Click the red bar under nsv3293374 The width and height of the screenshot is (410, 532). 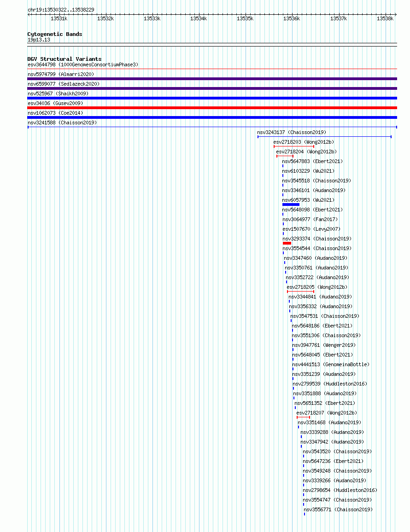[287, 243]
